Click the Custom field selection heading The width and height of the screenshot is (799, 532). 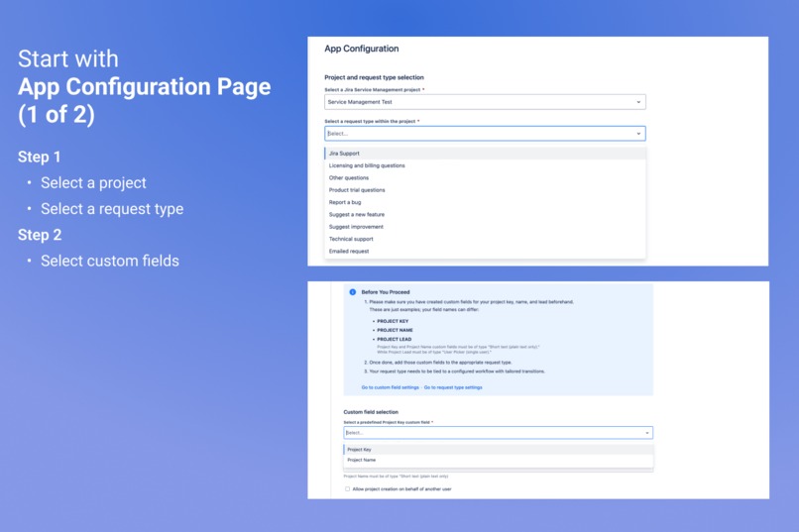pos(371,412)
